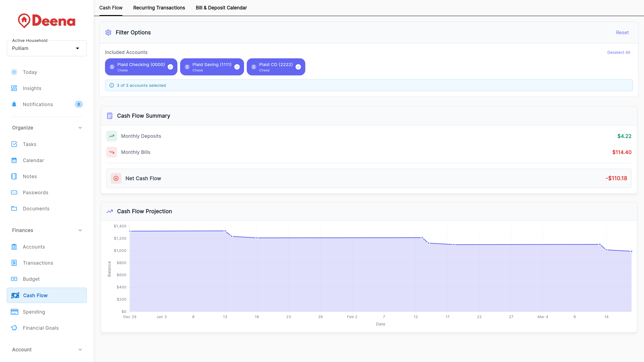
Task: Open the Bill & Deposit Calendar tab
Action: 221,8
